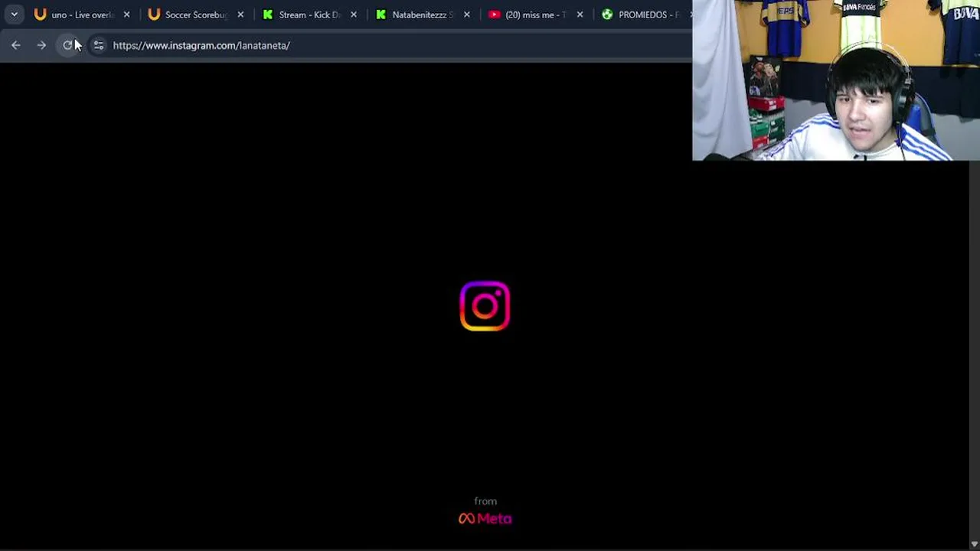Close the Natabenitezzz tab
Screen dimensions: 980x551
pos(467,15)
